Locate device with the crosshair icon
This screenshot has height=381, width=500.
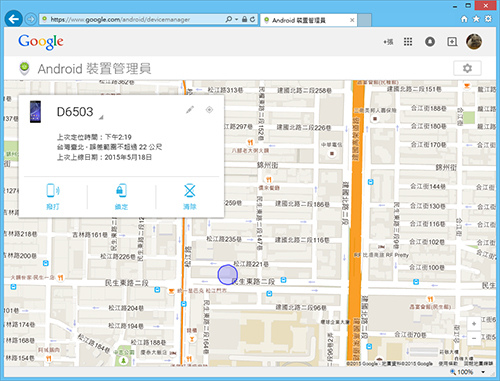coord(209,110)
